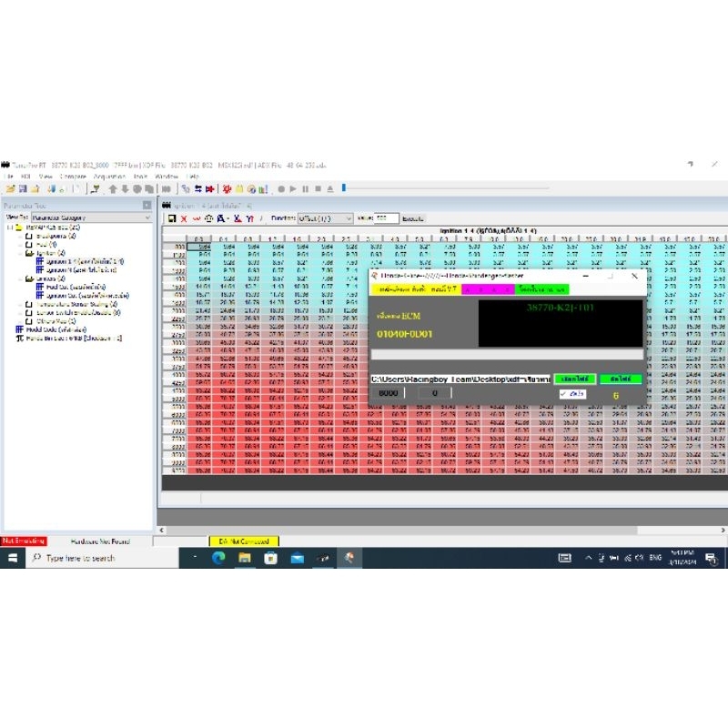
Task: Click the red X icon in table toolbar
Action: tap(183, 218)
